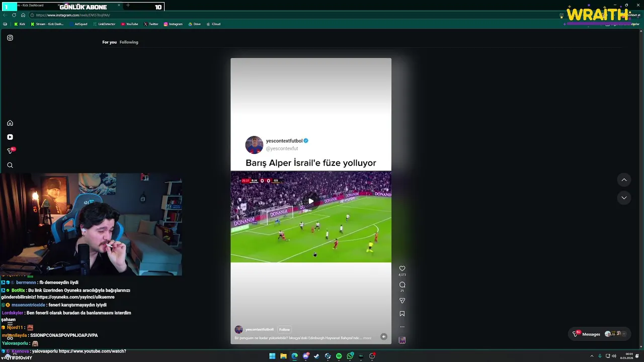Viewport: 644px width, 362px height.
Task: Open Reels from the Instagram sidebar
Action: tap(10, 137)
